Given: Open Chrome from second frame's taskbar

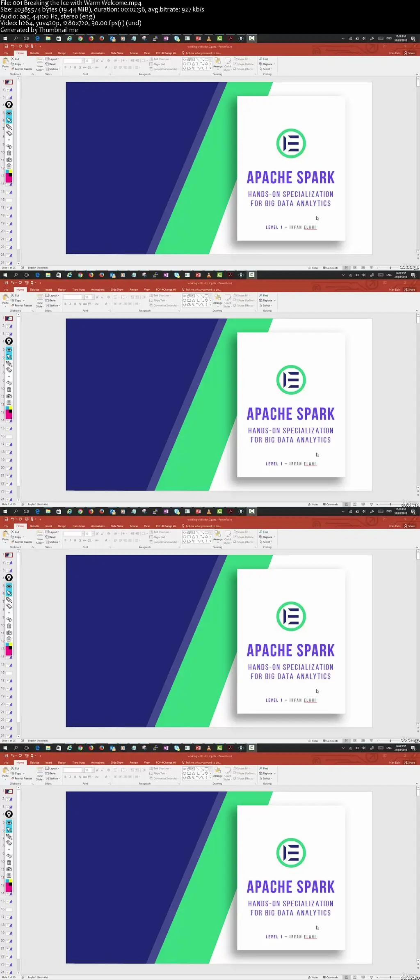Looking at the screenshot, I should point(80,275).
